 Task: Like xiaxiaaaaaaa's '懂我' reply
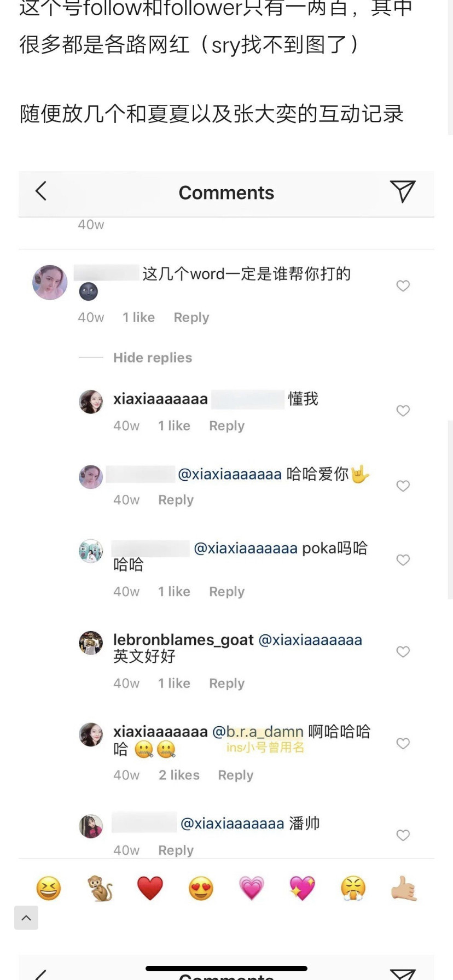pos(403,411)
